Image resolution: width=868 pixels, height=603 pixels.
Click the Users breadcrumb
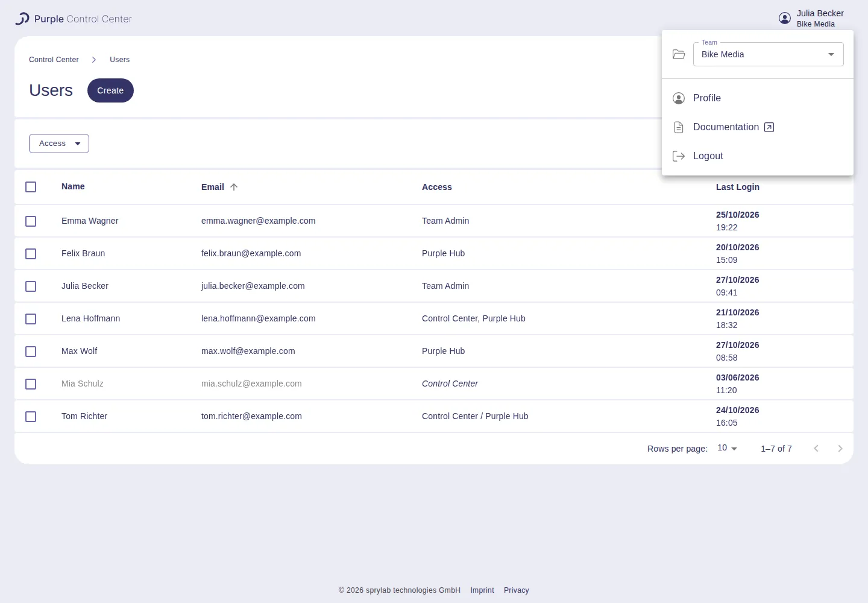[119, 60]
